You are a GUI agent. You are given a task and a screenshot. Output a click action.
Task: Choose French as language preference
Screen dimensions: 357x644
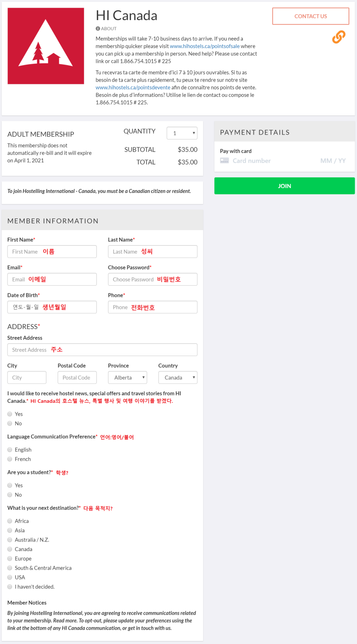coord(10,459)
